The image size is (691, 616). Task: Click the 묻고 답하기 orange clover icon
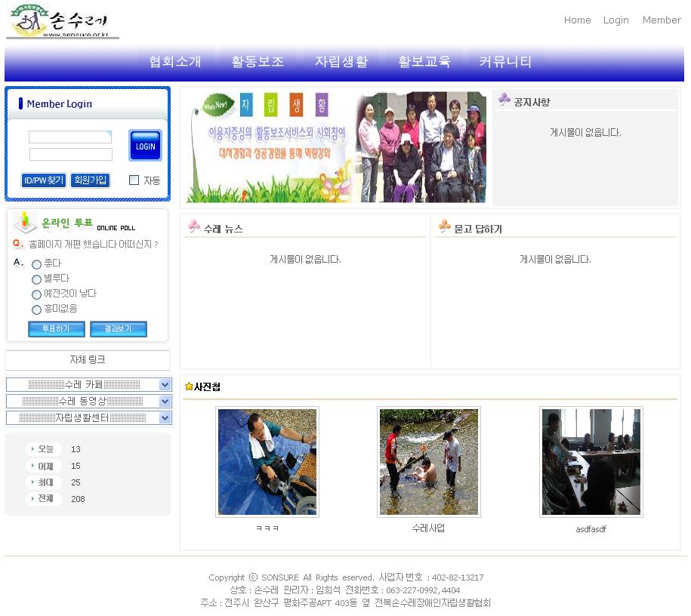point(444,227)
